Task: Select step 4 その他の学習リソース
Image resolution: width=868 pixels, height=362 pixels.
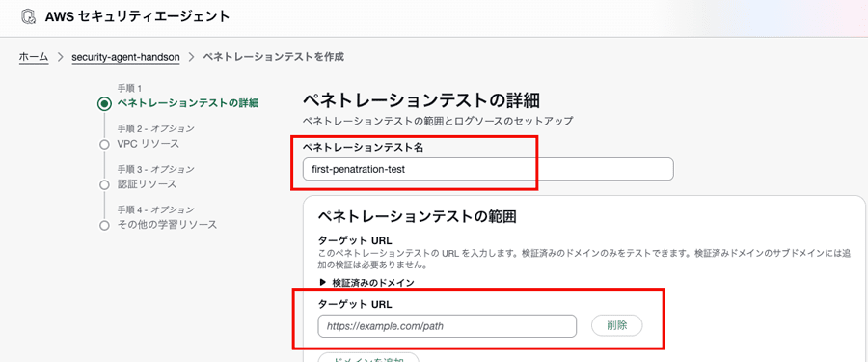Action: [167, 225]
